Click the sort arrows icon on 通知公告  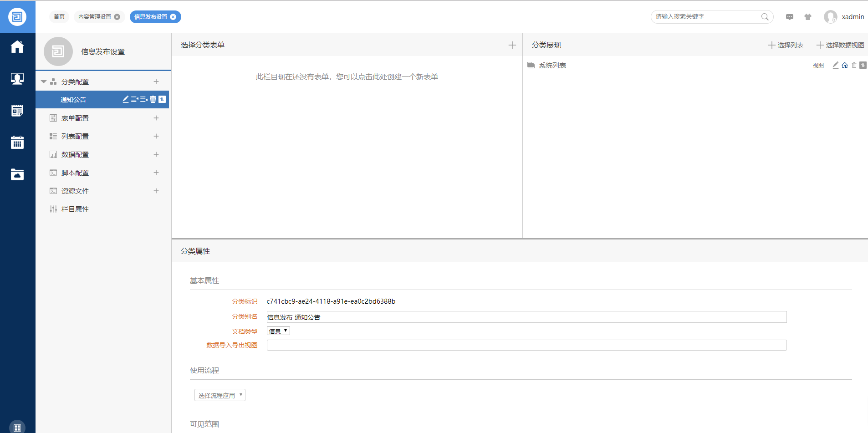point(162,99)
